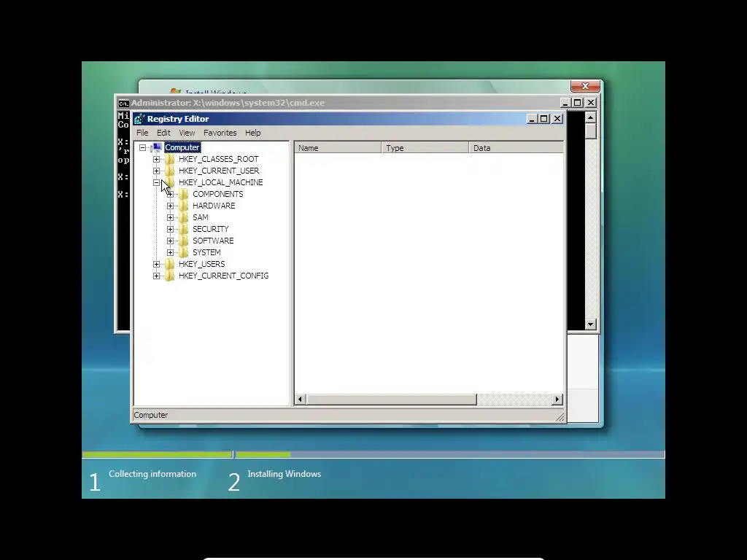This screenshot has height=560, width=747.
Task: Select the SYSTEM key label
Action: [206, 252]
